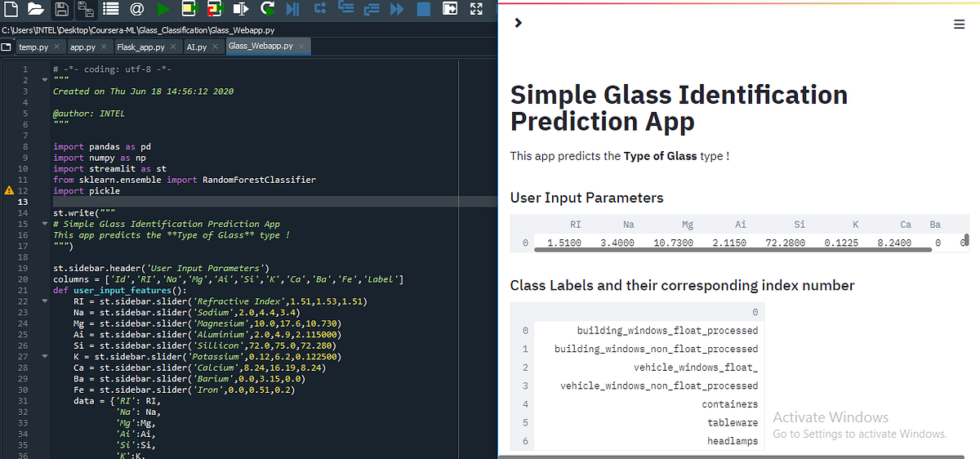Create a new file in Spyder
The image size is (980, 459).
coord(10,9)
